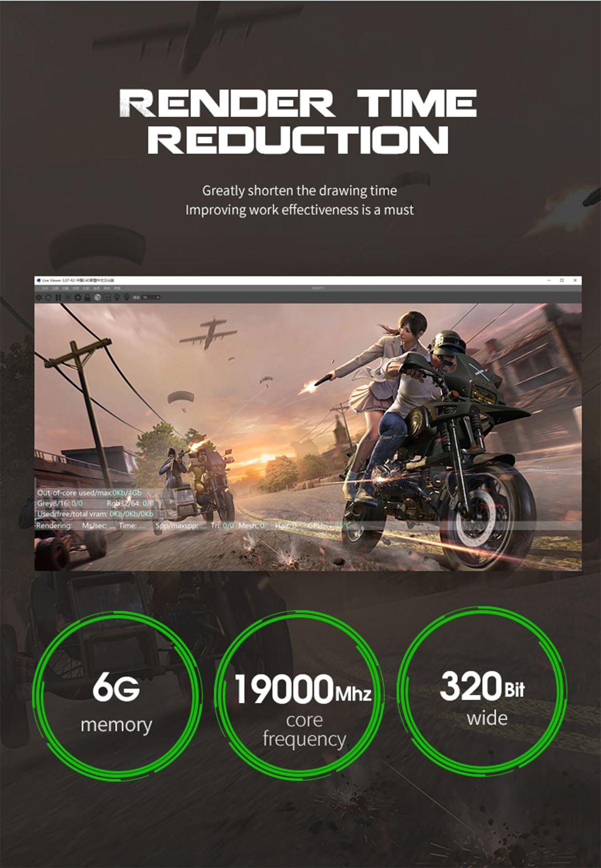Toggle the lock resolution padlock icon
The height and width of the screenshot is (868, 601).
87,297
